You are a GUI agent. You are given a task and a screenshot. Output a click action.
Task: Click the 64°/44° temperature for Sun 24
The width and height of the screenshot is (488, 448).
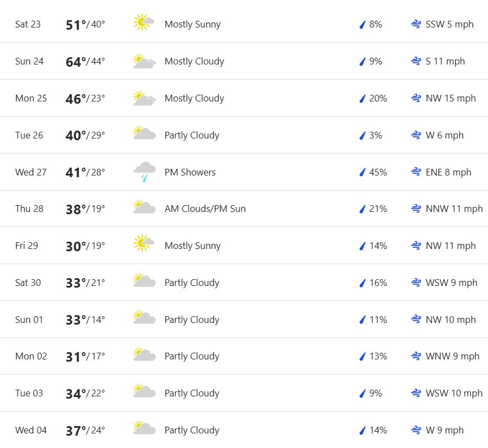(x=85, y=61)
